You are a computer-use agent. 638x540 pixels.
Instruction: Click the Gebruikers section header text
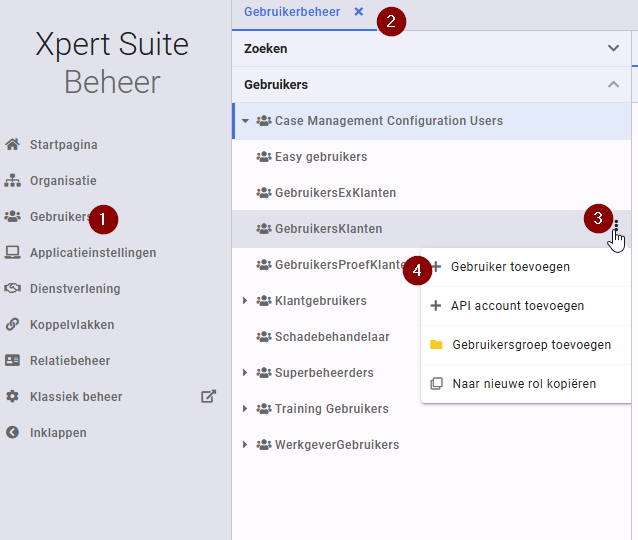(x=276, y=85)
